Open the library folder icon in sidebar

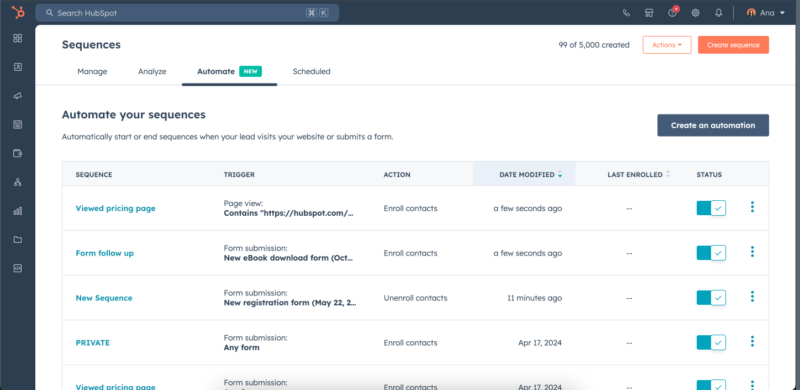pos(18,239)
